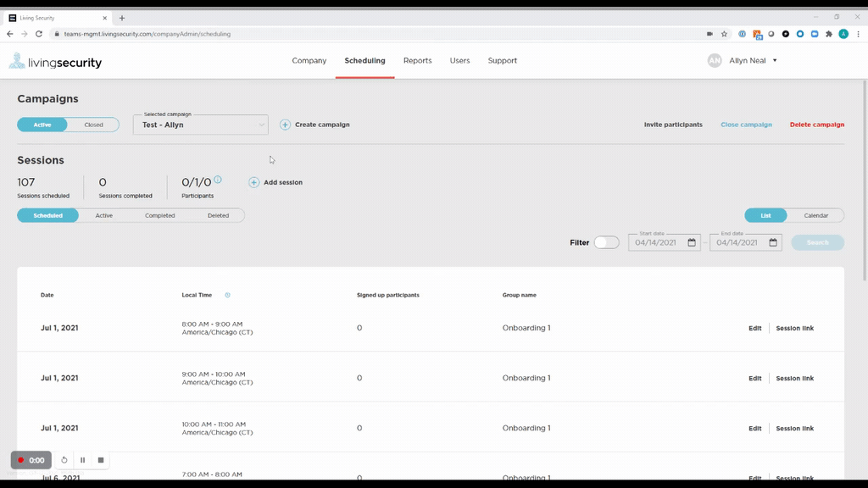Screen dimensions: 868x488
Task: Get Session link for 8:00 AM session
Action: [795, 328]
